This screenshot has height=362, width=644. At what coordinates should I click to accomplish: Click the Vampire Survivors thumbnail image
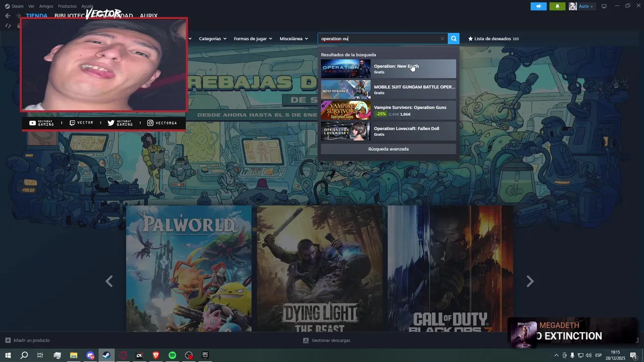coord(346,110)
